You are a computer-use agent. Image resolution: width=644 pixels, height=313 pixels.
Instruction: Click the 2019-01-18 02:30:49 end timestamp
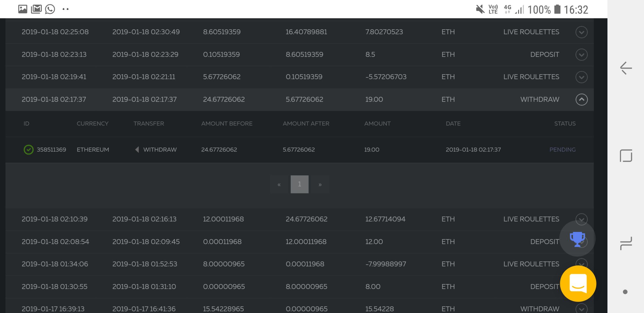click(146, 32)
